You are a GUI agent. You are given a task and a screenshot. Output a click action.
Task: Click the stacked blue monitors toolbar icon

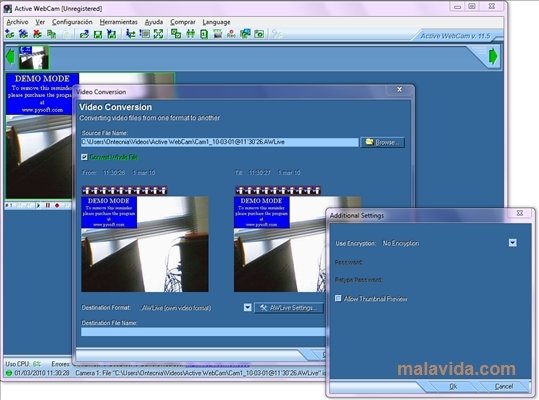pos(245,34)
